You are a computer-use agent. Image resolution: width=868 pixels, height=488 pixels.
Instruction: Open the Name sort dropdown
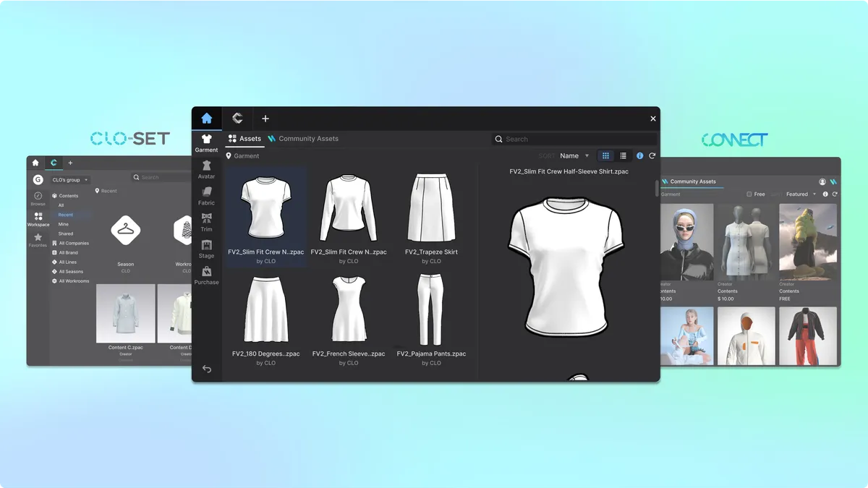(x=574, y=155)
